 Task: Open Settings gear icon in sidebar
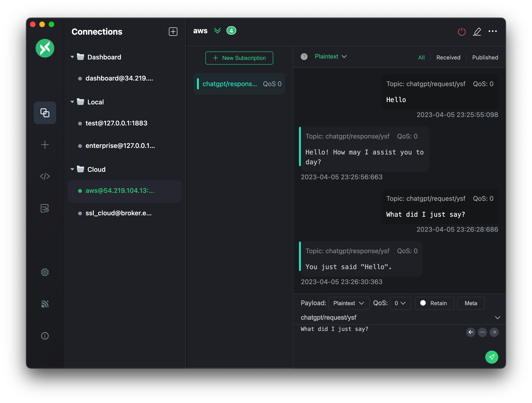point(45,272)
